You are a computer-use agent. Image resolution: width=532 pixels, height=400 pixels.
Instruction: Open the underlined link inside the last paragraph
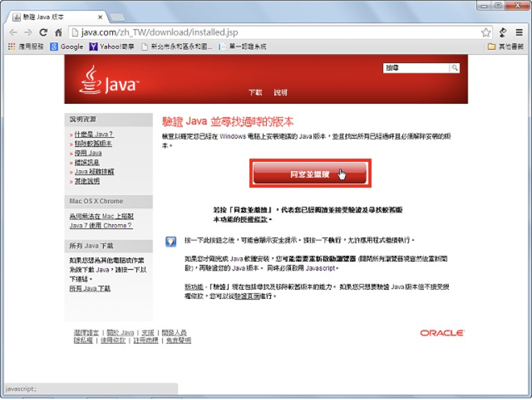tap(247, 296)
